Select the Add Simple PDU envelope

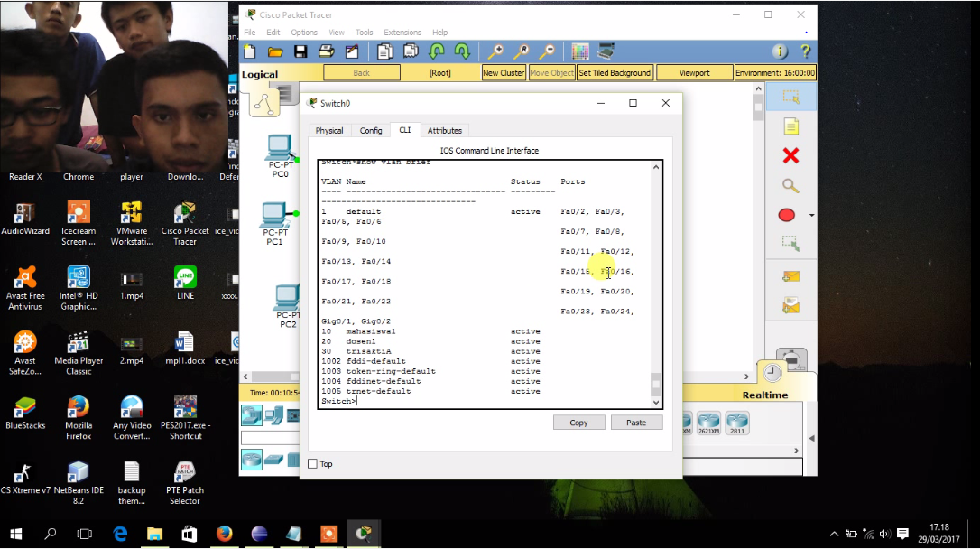point(790,276)
